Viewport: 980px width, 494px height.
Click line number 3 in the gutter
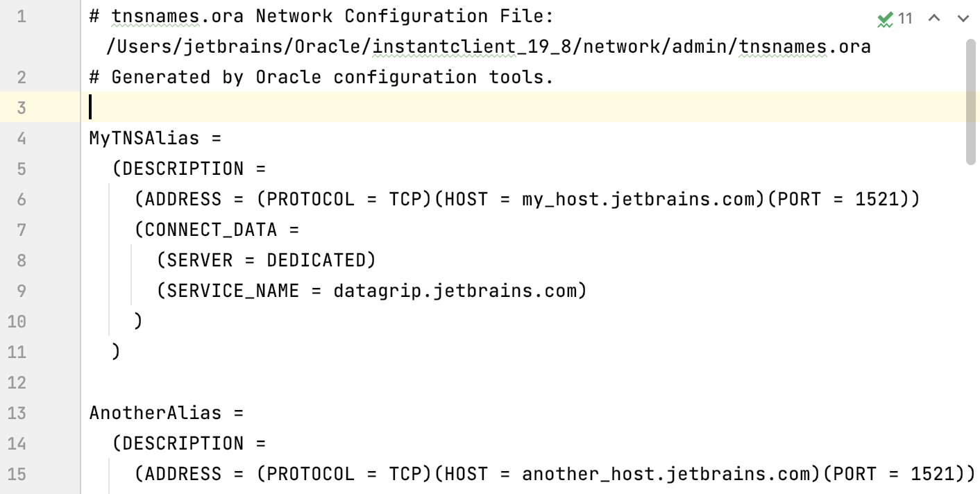[x=21, y=108]
